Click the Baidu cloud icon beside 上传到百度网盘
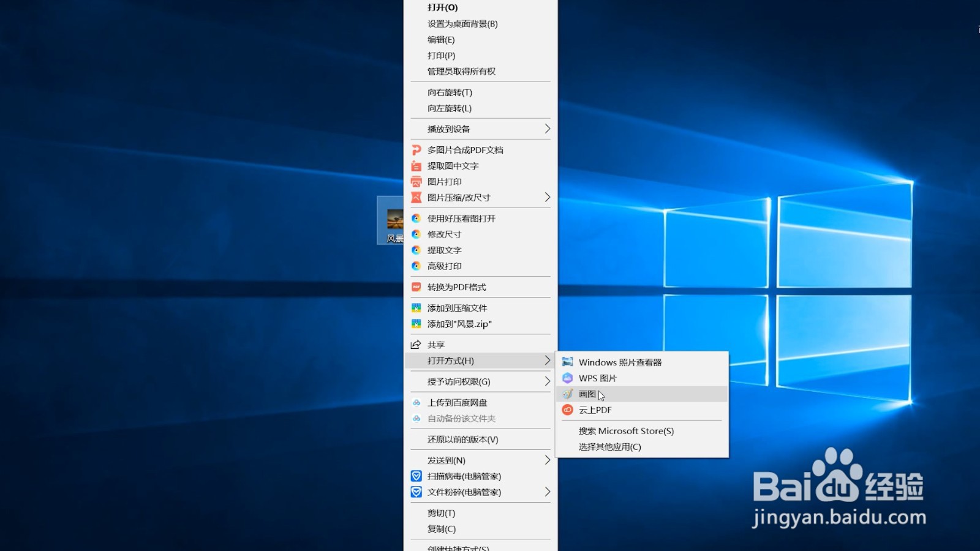The height and width of the screenshot is (551, 980). (x=416, y=403)
